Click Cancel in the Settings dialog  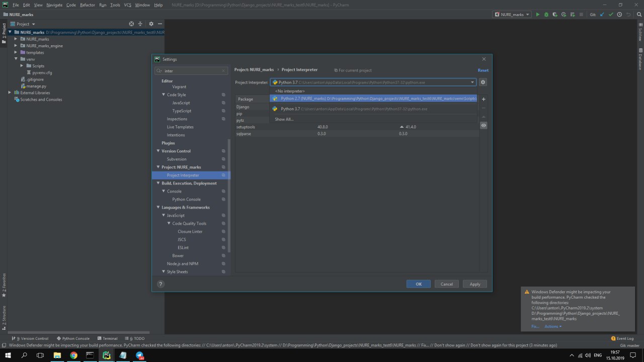click(447, 284)
